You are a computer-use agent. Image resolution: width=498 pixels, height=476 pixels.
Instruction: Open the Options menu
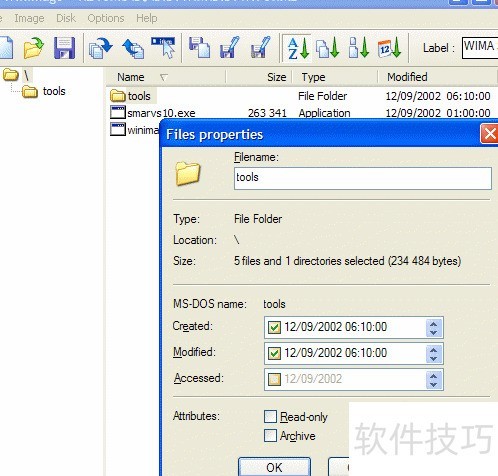[x=106, y=18]
